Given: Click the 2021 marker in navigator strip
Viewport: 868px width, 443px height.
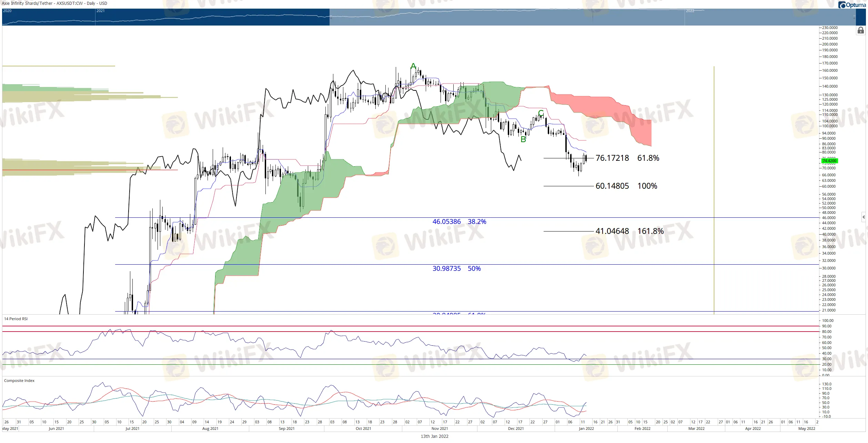Looking at the screenshot, I should pos(100,11).
